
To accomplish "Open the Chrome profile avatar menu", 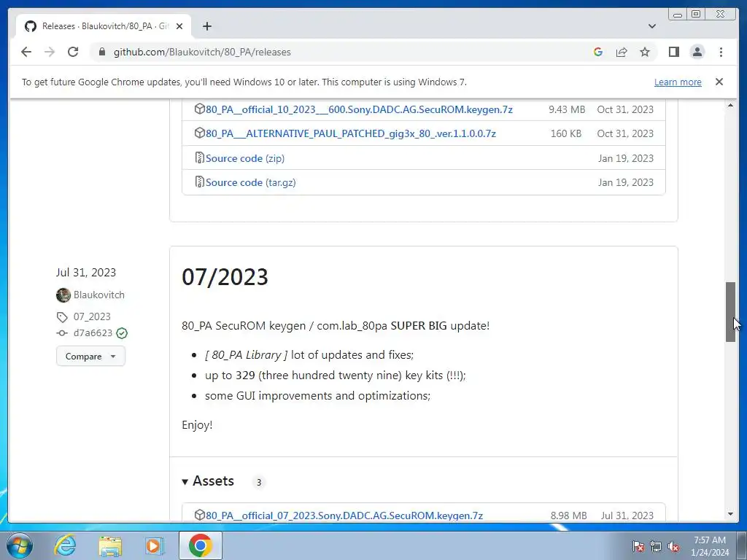I will click(x=697, y=52).
